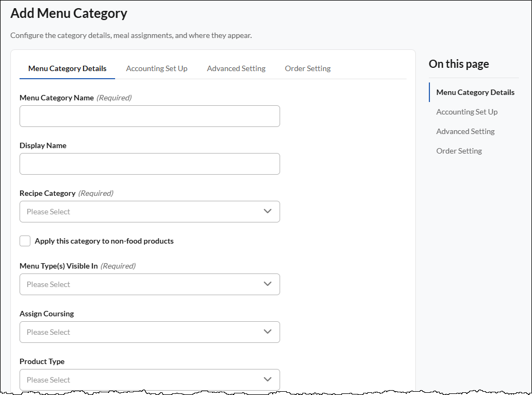Click the 'Configure the category details' description text

(x=131, y=36)
